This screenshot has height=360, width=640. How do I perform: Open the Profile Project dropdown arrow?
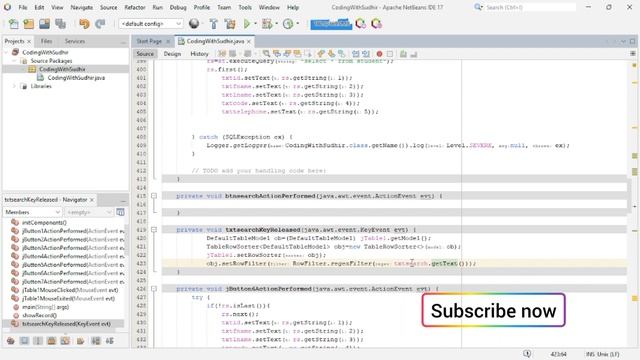pos(298,24)
